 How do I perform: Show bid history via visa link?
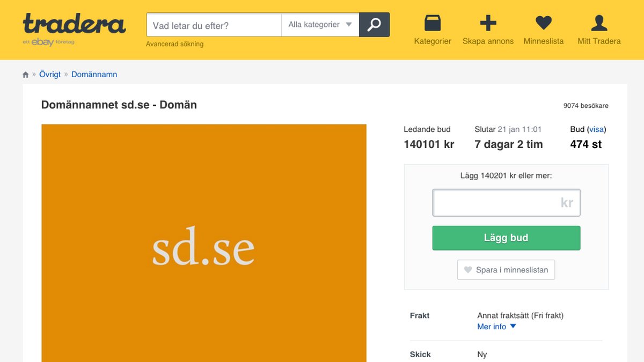[596, 129]
